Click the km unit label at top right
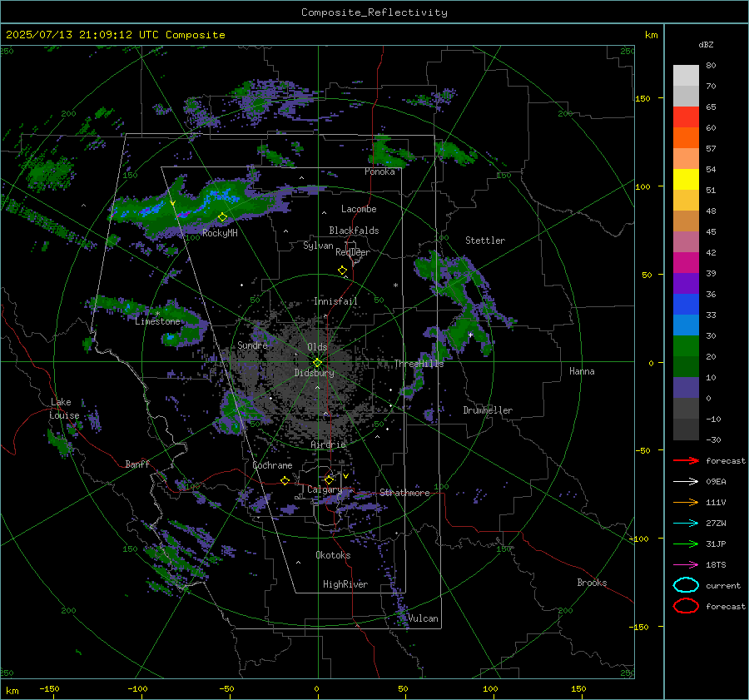The height and width of the screenshot is (700, 749). coord(651,35)
